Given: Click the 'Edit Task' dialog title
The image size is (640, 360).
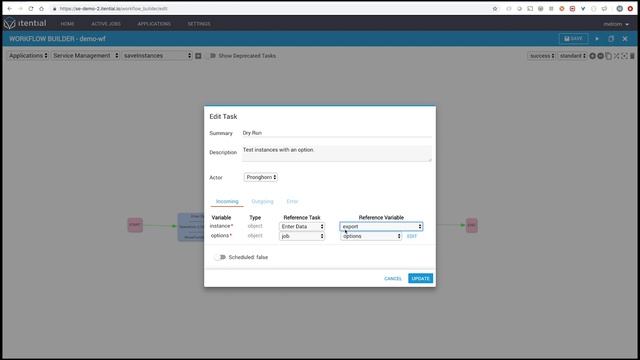Looking at the screenshot, I should point(223,117).
